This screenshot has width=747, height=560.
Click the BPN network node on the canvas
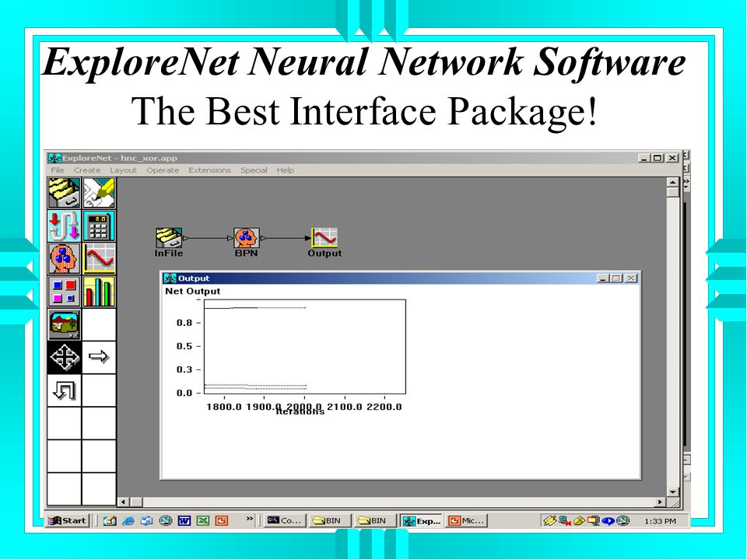coord(247,238)
